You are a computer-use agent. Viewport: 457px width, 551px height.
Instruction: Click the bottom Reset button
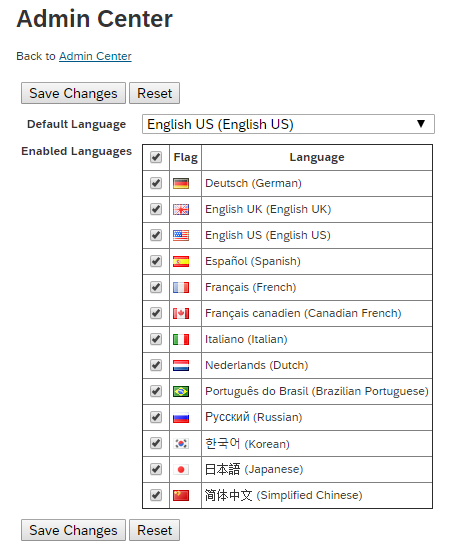[155, 530]
